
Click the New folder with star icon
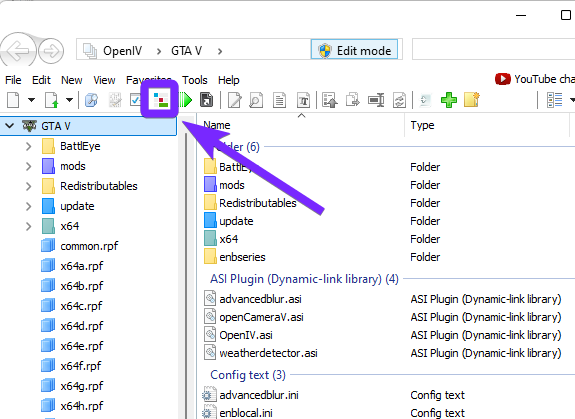click(472, 100)
